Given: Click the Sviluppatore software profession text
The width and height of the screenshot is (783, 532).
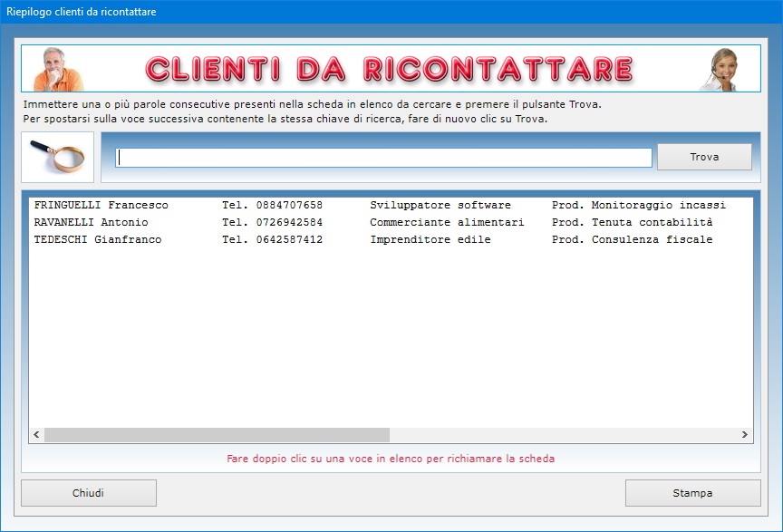Looking at the screenshot, I should pos(440,205).
